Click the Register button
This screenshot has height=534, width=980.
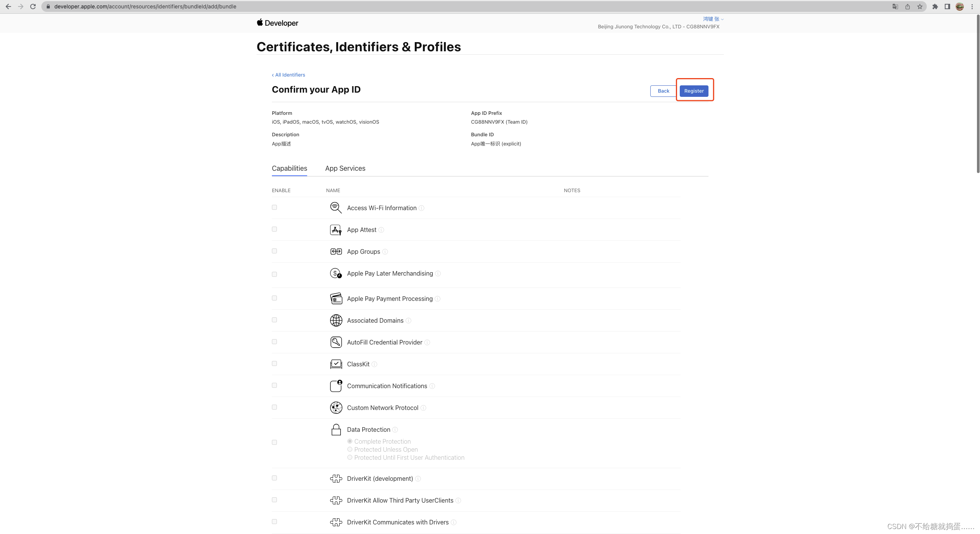click(x=694, y=91)
